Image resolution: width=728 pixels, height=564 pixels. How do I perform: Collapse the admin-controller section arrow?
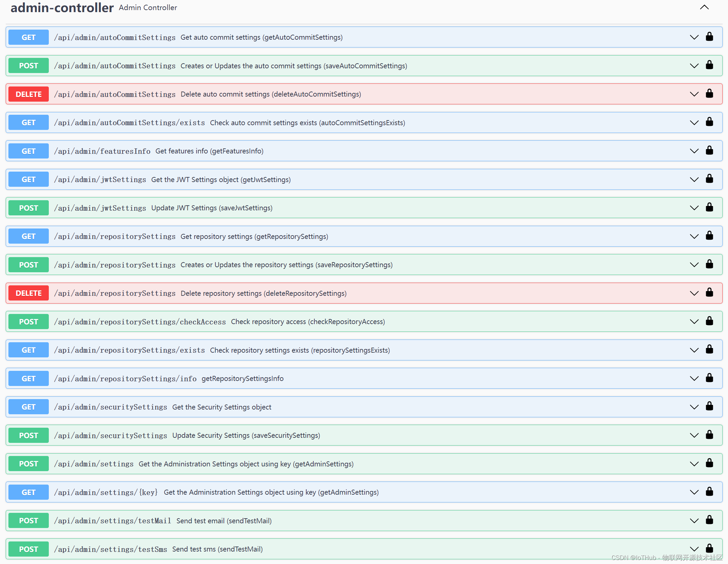(704, 7)
